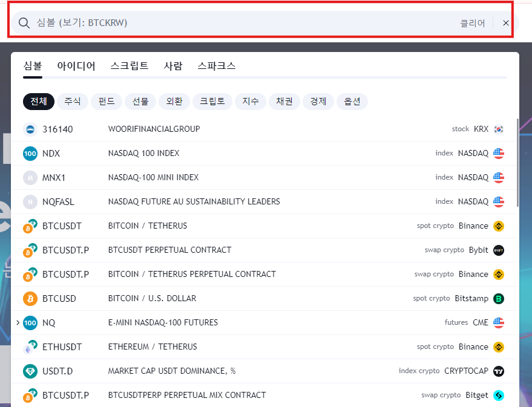The height and width of the screenshot is (407, 532).
Task: Click the CRYPTOCAP TradingView logo
Action: pyautogui.click(x=499, y=371)
